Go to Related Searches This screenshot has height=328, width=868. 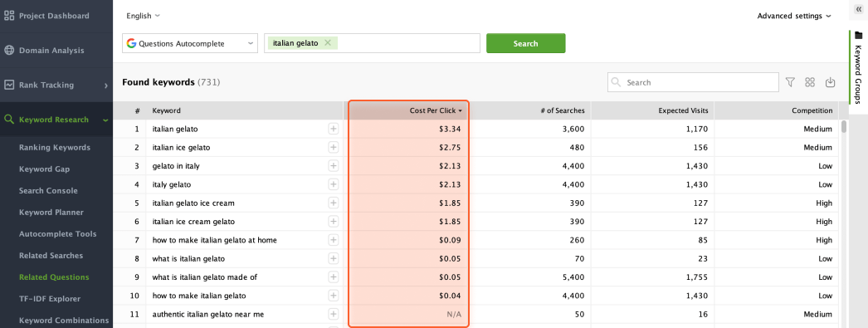click(x=51, y=256)
